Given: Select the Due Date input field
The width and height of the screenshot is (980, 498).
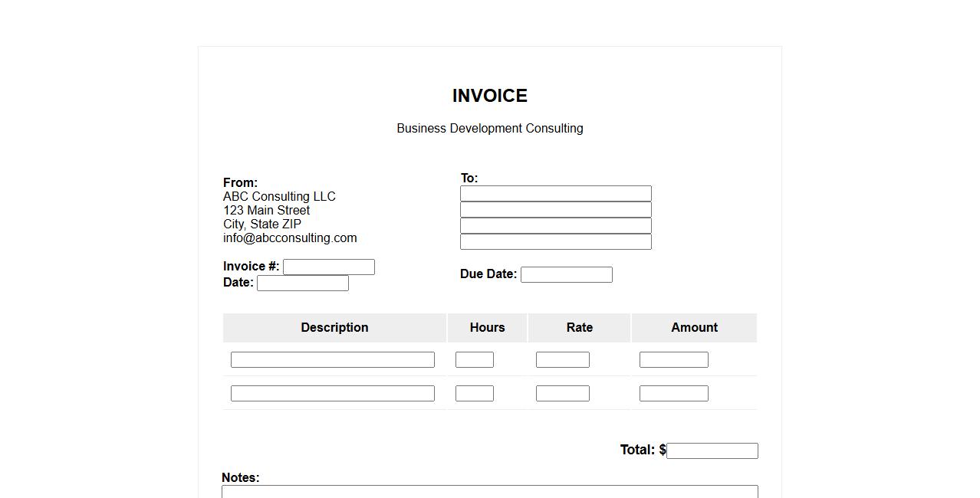Looking at the screenshot, I should (566, 275).
